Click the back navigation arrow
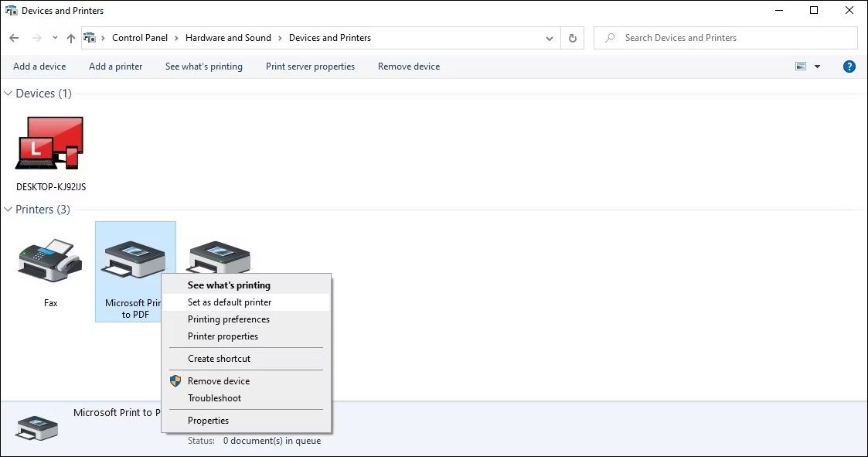This screenshot has width=868, height=457. click(13, 37)
